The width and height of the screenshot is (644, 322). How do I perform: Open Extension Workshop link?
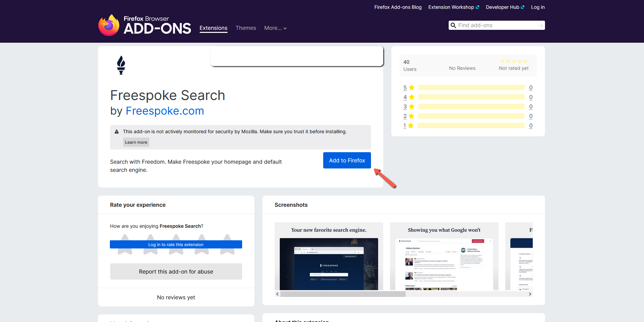[x=454, y=7]
